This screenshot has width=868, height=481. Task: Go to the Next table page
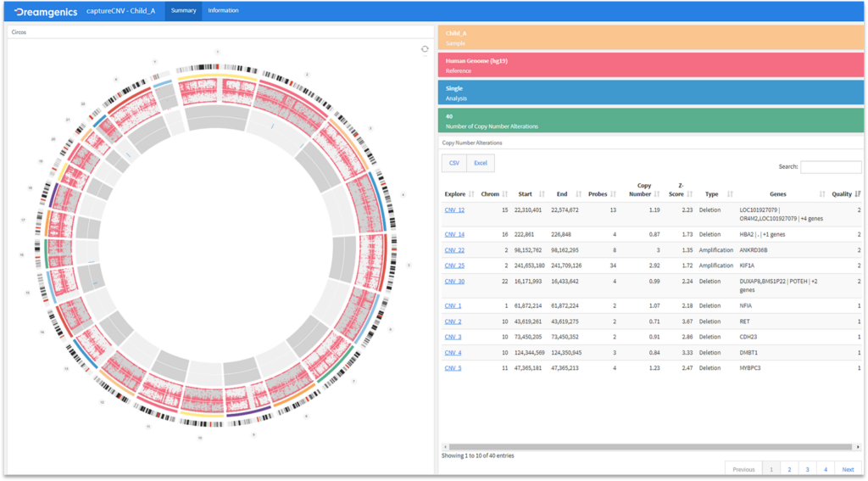tap(848, 469)
